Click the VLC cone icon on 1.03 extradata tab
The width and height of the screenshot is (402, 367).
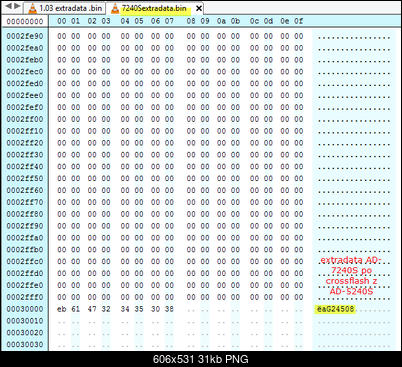tap(32, 8)
